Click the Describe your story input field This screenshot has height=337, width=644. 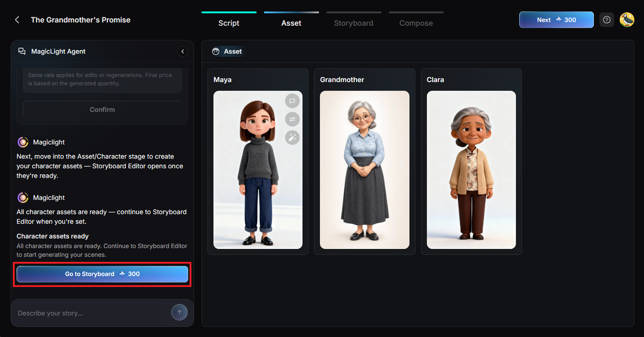(92, 313)
